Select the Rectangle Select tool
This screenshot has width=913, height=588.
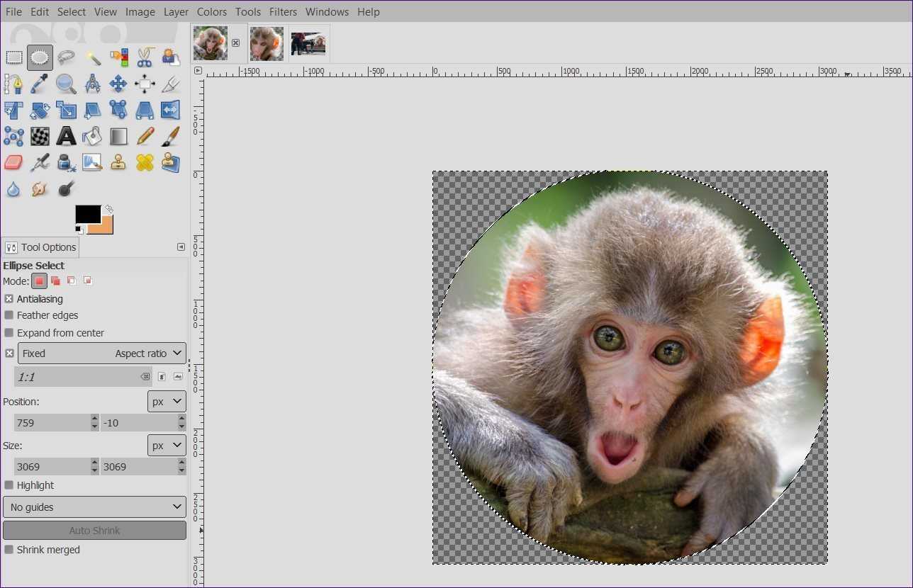click(x=13, y=57)
